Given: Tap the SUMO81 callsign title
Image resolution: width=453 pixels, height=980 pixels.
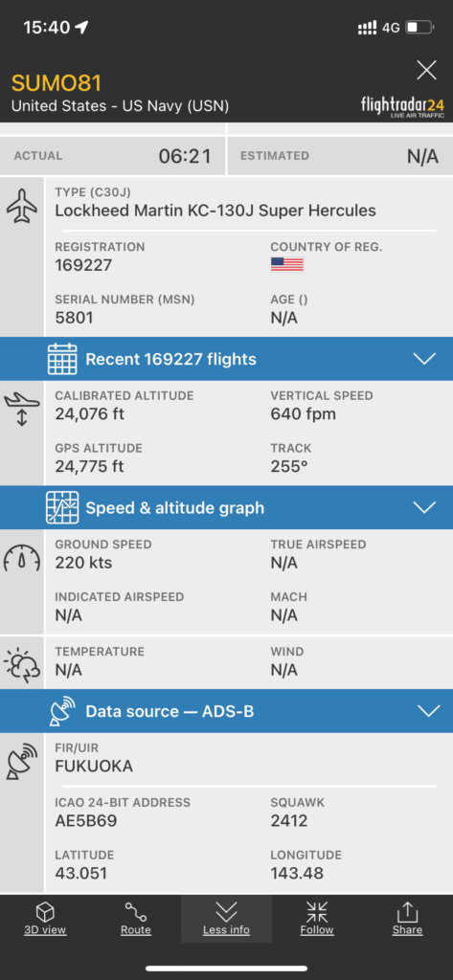Looking at the screenshot, I should [57, 83].
